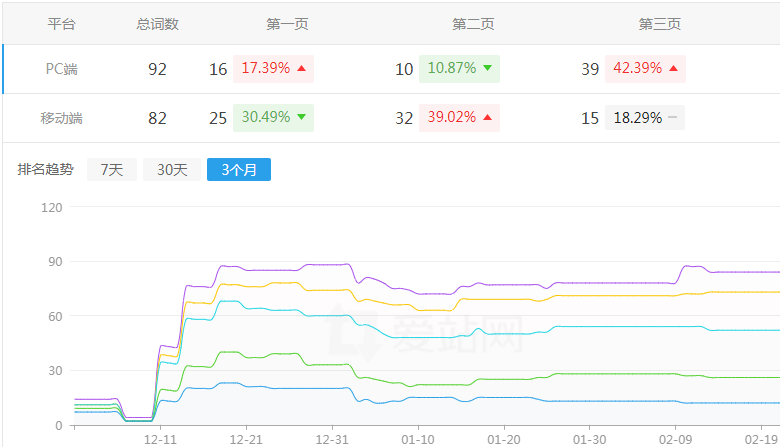Screen dimensions: 780x447
Task: Click the 总词数 column header
Action: pyautogui.click(x=157, y=24)
